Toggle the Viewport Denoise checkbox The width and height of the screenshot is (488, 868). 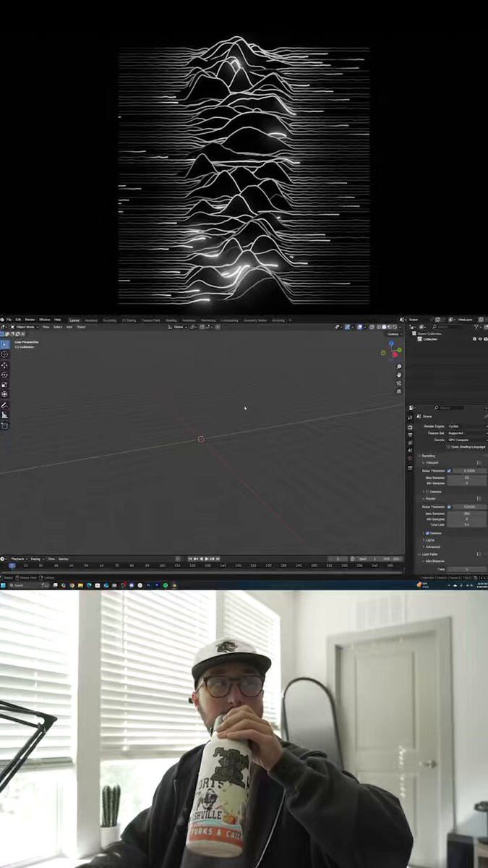pos(427,492)
